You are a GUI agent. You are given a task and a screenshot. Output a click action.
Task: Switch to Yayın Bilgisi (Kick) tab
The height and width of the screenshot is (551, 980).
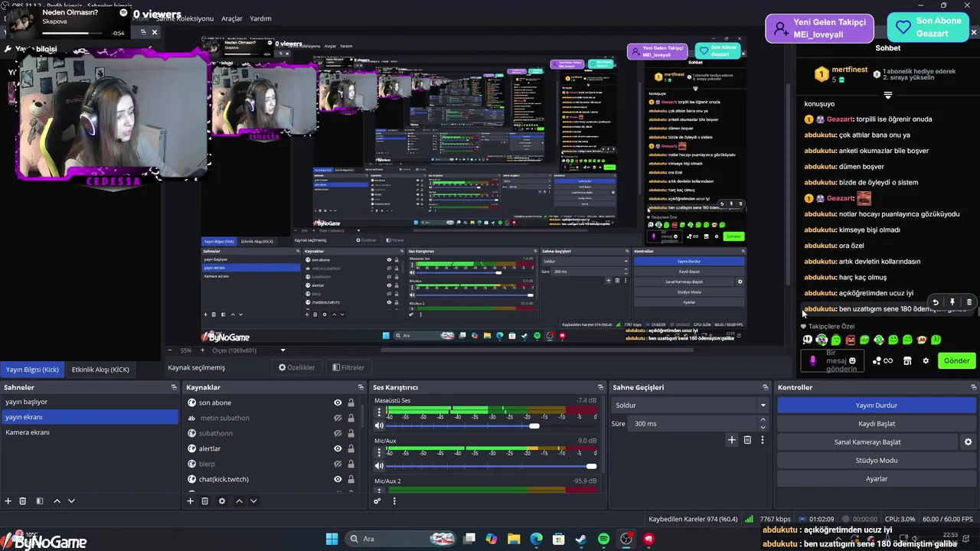coord(32,370)
